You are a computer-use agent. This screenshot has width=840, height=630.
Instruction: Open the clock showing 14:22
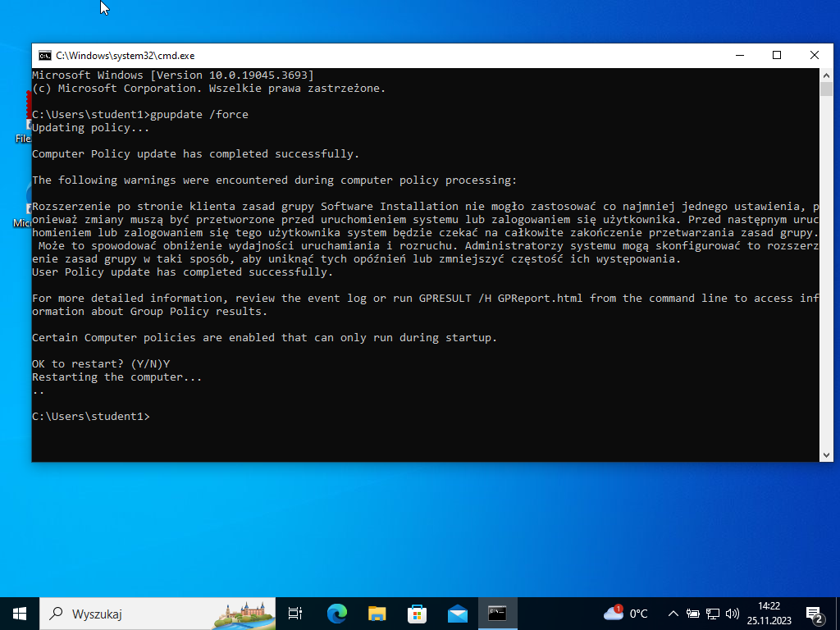(769, 614)
